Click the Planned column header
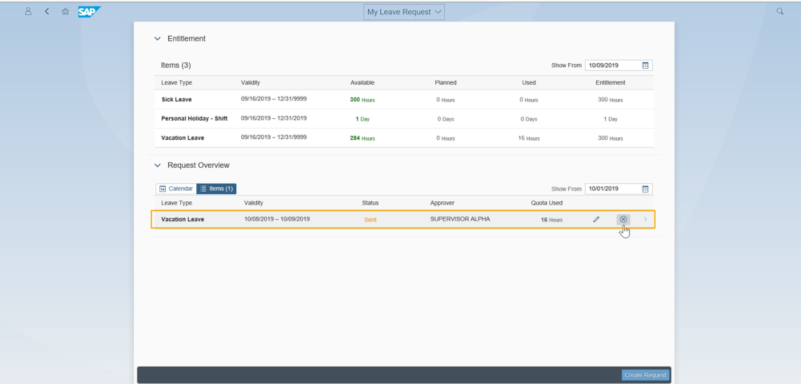This screenshot has height=384, width=801. [x=445, y=83]
